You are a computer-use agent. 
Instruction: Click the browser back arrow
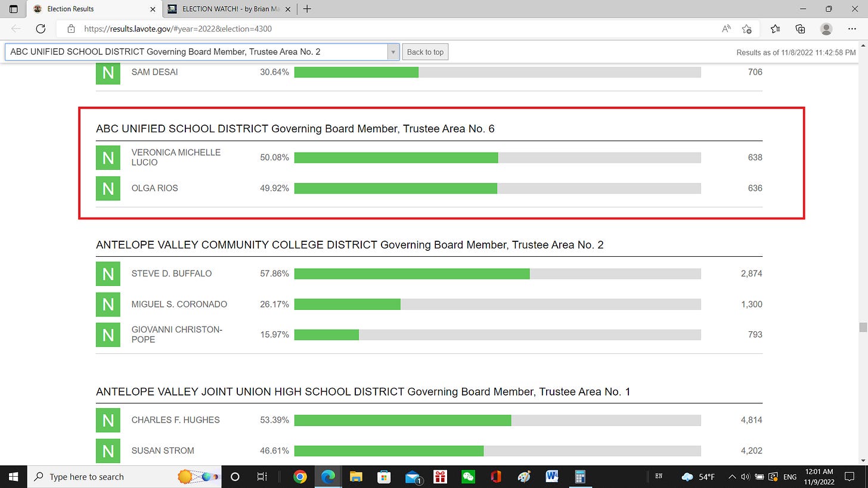point(16,29)
